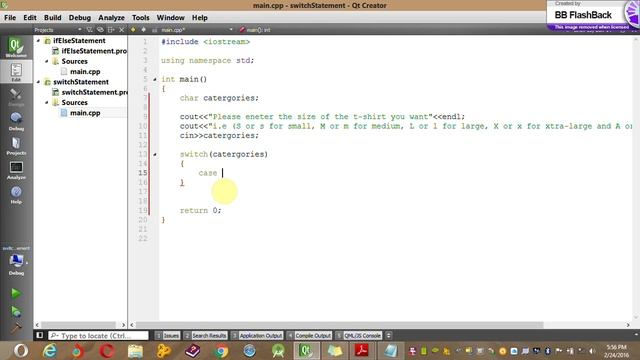Switch to Debug mode in sidebar
This screenshot has width=640, height=360.
coord(16,121)
